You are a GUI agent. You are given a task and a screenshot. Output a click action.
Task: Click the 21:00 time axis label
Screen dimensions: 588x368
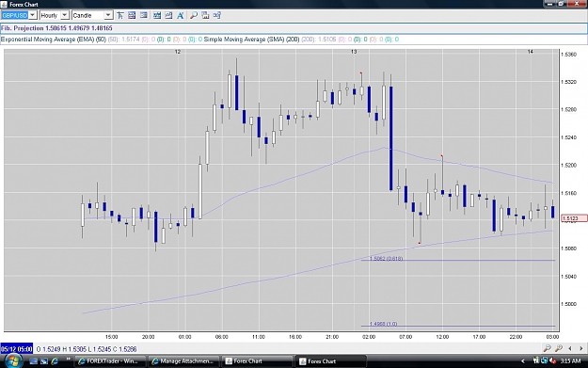coord(332,337)
